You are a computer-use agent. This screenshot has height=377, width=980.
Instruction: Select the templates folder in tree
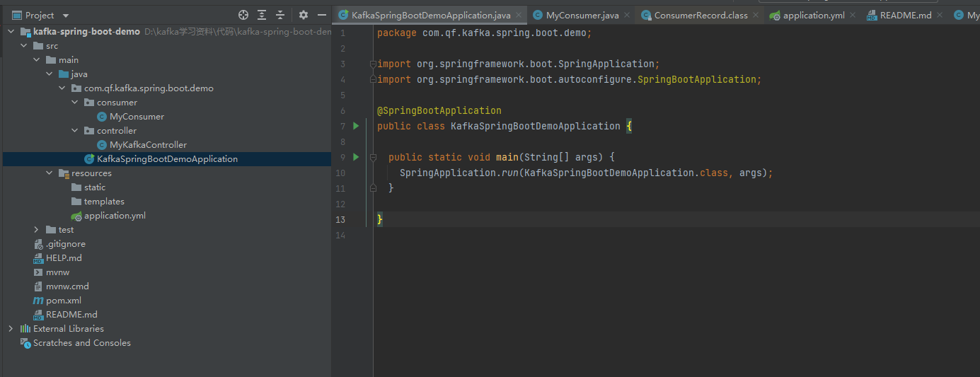104,202
